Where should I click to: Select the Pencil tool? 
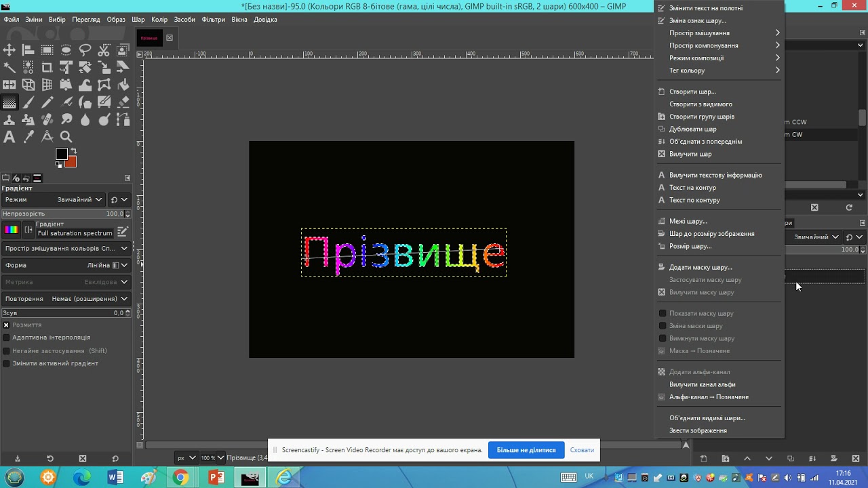pyautogui.click(x=47, y=102)
